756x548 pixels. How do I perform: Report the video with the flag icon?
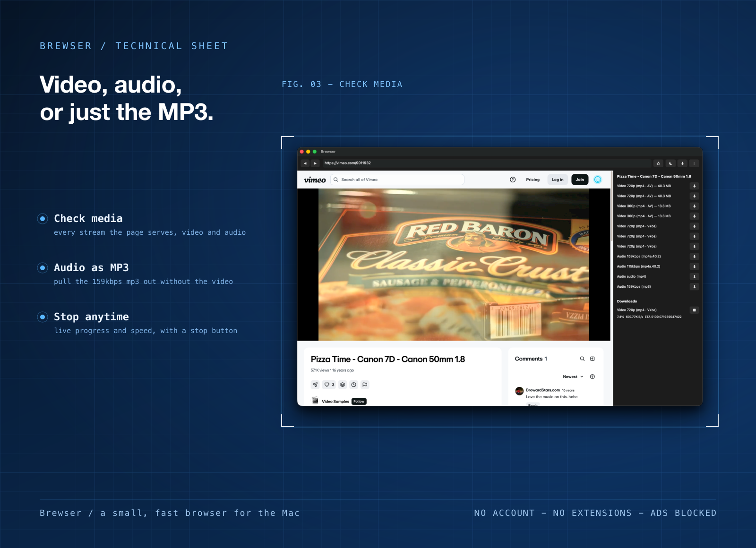[365, 385]
